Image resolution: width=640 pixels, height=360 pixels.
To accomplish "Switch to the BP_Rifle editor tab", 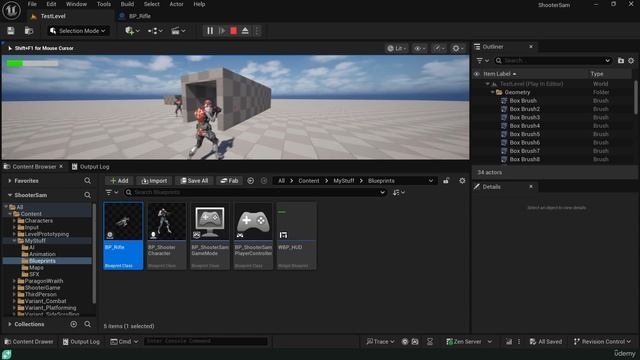I will point(140,16).
